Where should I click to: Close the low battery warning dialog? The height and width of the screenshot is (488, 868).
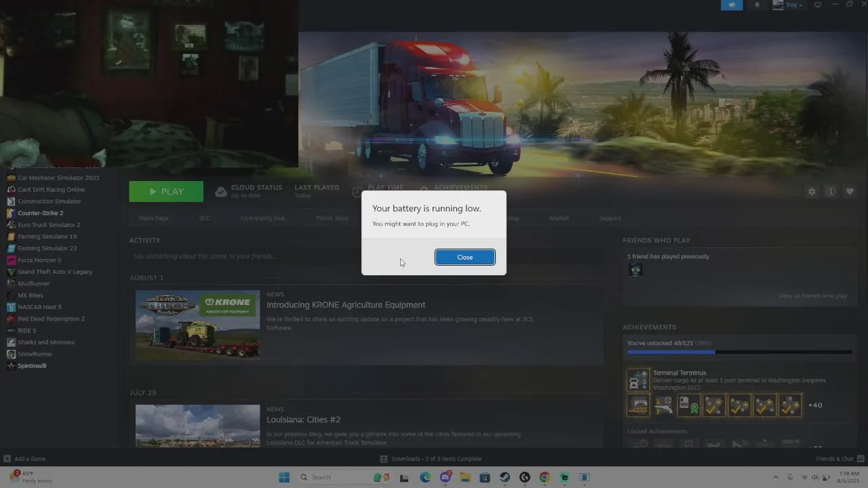tap(465, 257)
